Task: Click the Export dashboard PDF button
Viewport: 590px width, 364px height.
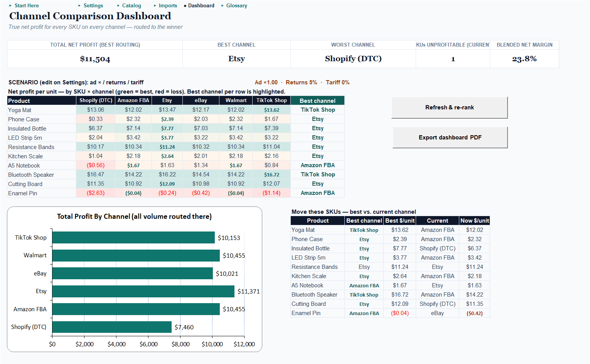Action: point(450,138)
